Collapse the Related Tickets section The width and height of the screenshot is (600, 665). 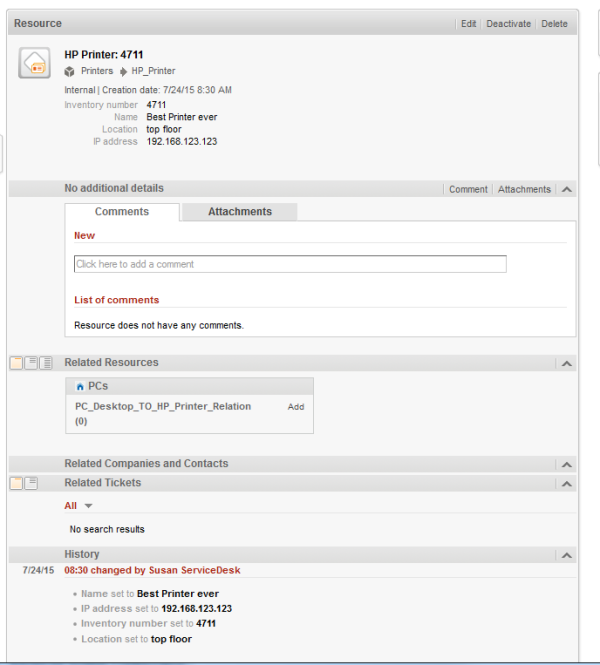[x=566, y=484]
